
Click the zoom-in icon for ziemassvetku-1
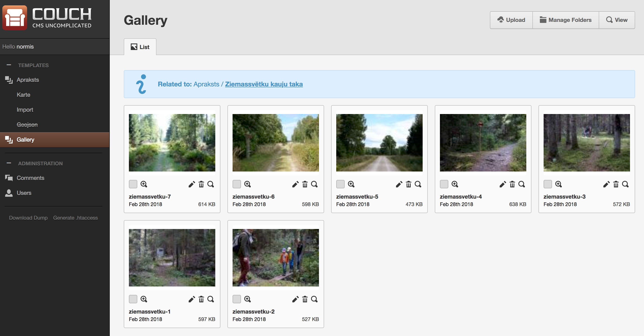[x=144, y=299]
